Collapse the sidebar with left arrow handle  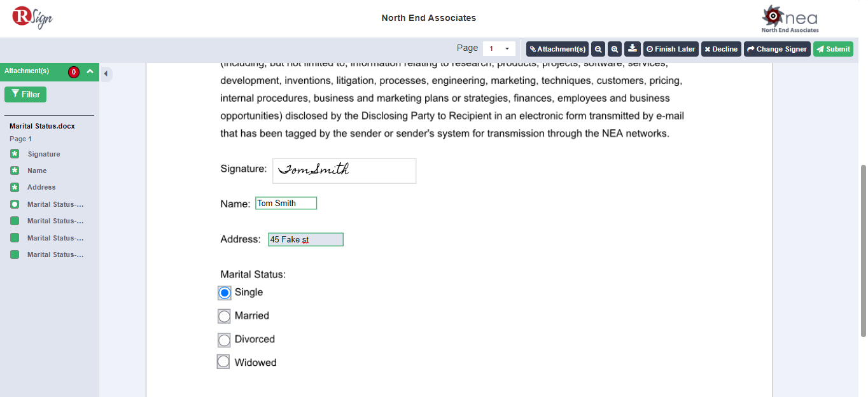click(106, 74)
